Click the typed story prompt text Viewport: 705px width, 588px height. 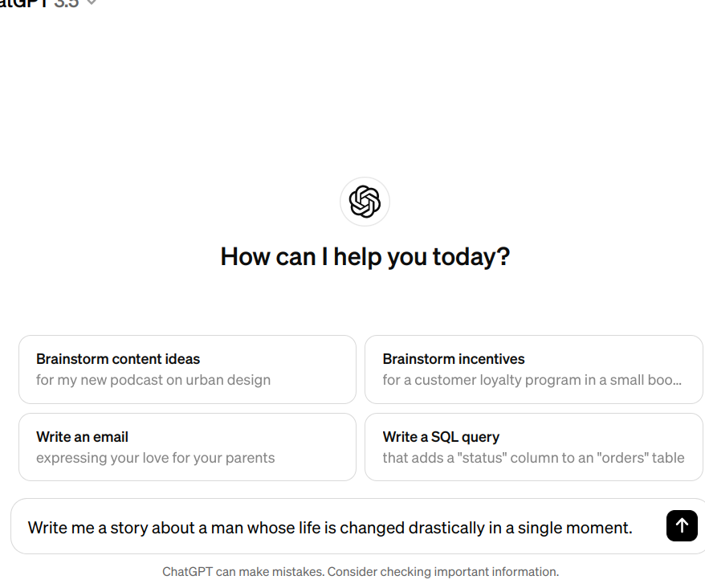coord(329,527)
